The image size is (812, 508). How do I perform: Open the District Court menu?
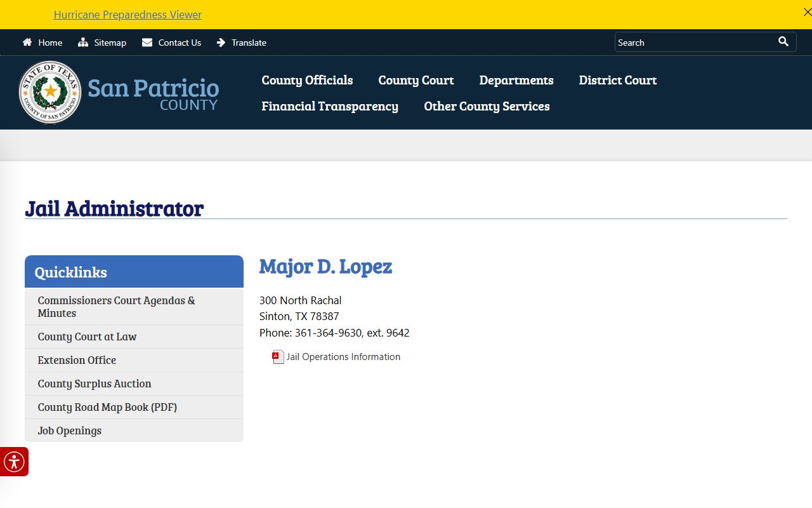tap(618, 80)
